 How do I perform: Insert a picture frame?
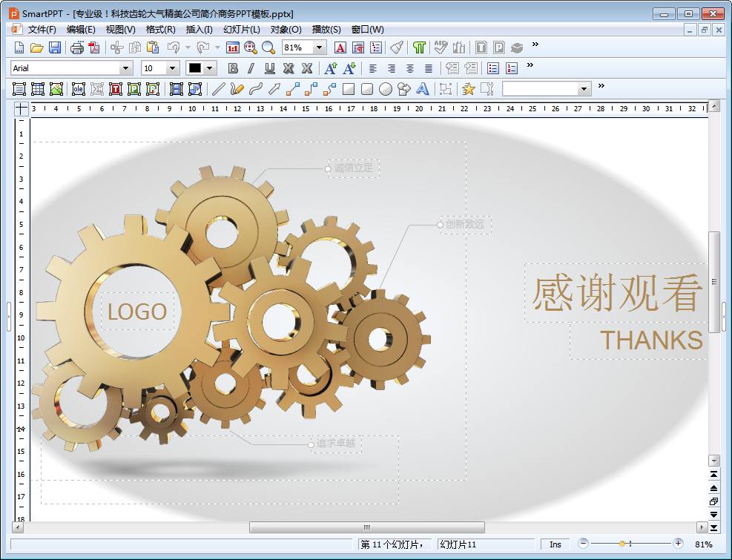pos(56,89)
